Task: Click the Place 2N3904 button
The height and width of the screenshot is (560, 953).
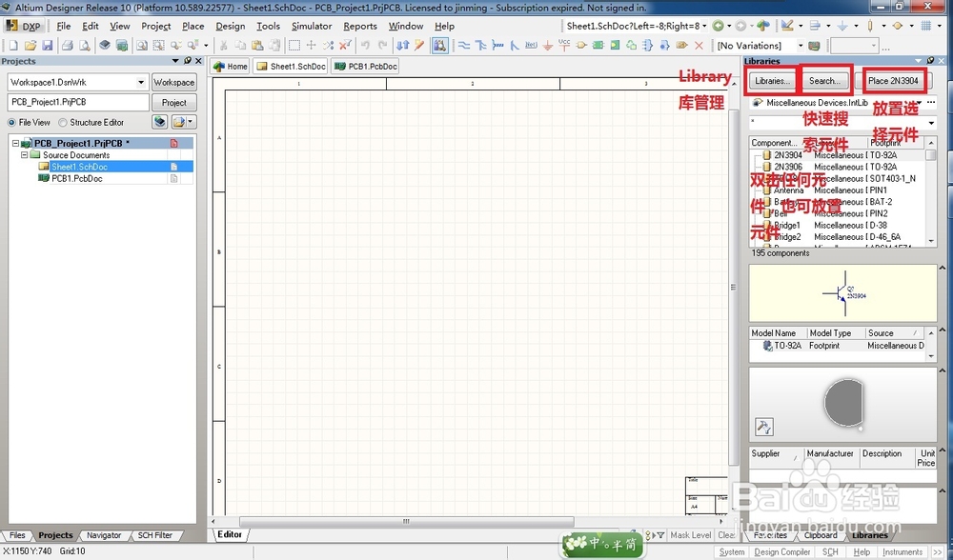Action: 893,81
